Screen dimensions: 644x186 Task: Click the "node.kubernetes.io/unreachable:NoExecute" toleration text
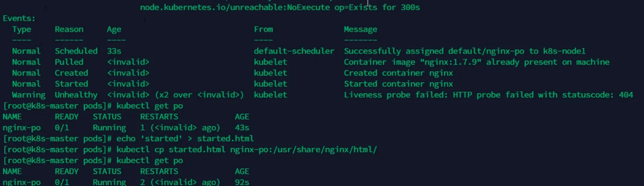click(235, 7)
